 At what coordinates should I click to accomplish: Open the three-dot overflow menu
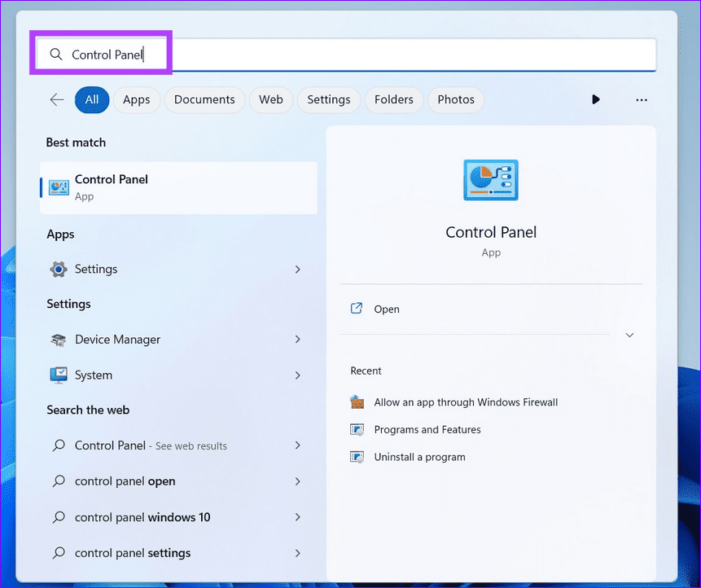click(642, 99)
